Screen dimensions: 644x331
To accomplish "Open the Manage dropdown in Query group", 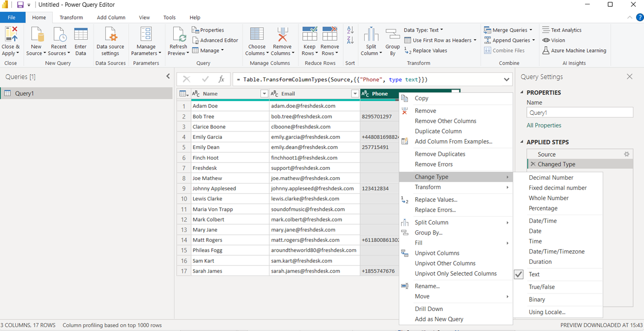I will coord(208,51).
